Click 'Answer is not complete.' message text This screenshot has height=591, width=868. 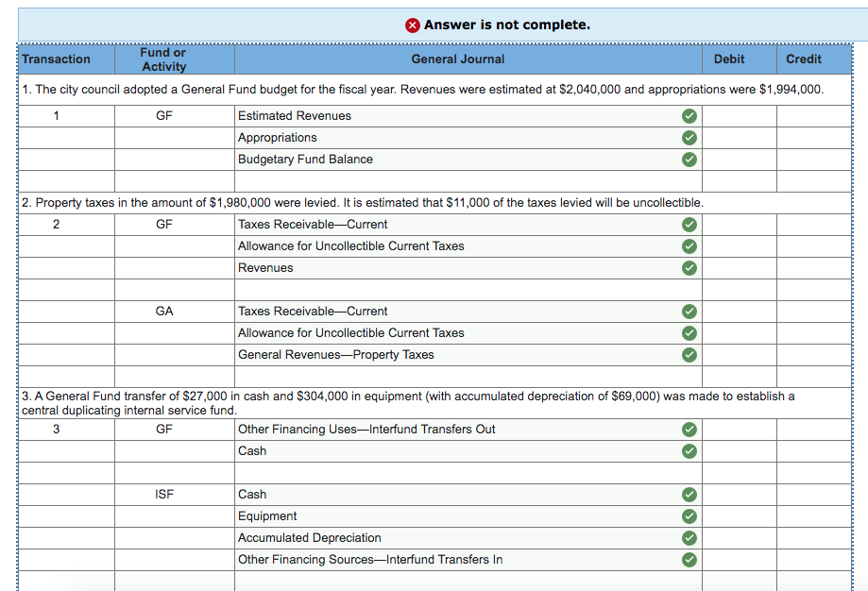[x=507, y=25]
